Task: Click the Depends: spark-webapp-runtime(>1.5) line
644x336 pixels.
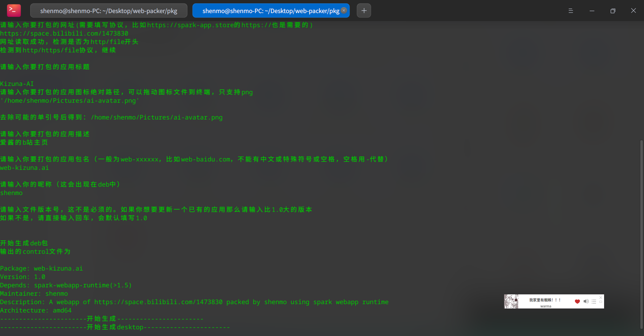Action: 66,285
